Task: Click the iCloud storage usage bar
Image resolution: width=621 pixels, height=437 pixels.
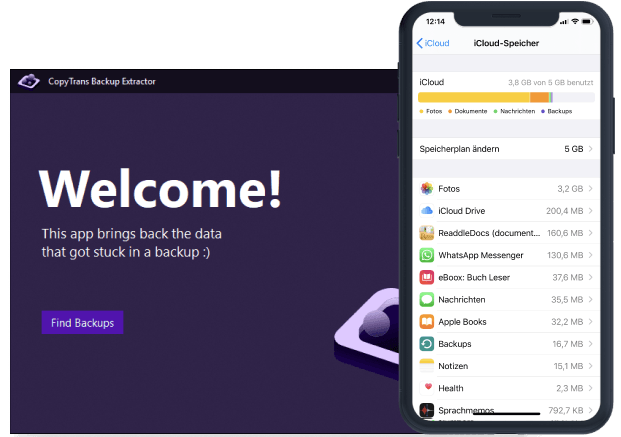Action: click(506, 97)
